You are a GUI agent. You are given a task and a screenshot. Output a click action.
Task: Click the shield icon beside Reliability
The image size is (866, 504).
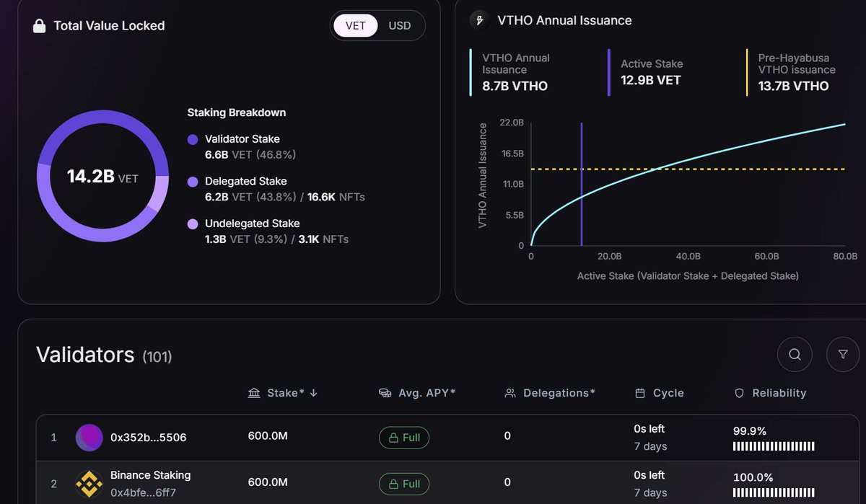coord(739,393)
